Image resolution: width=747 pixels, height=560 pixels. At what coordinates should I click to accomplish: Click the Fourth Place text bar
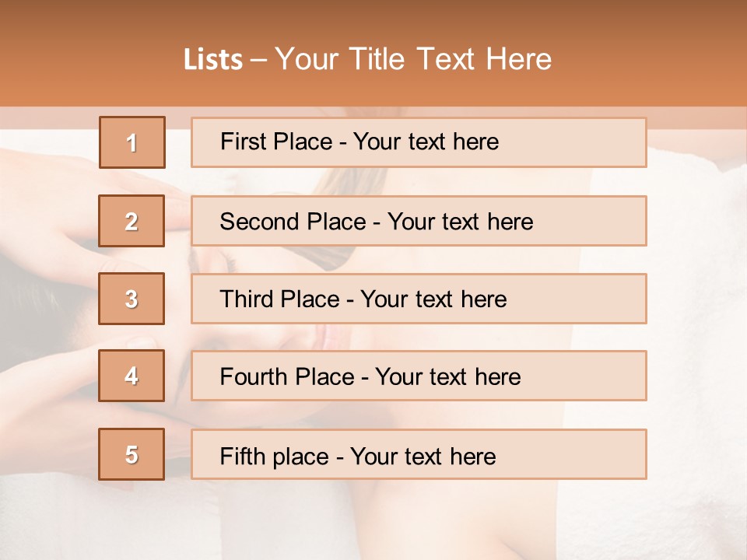coord(419,376)
